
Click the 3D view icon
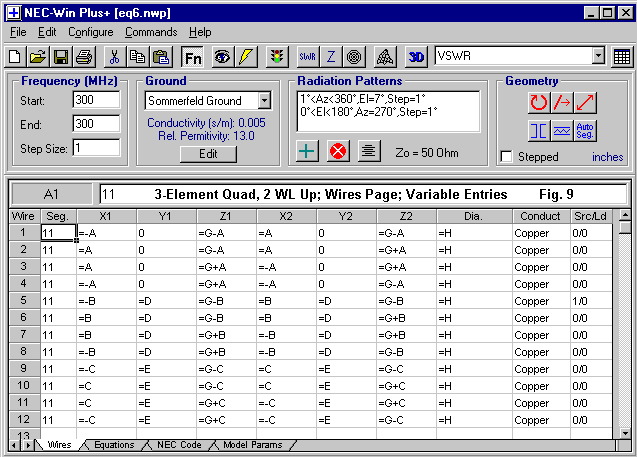[417, 57]
